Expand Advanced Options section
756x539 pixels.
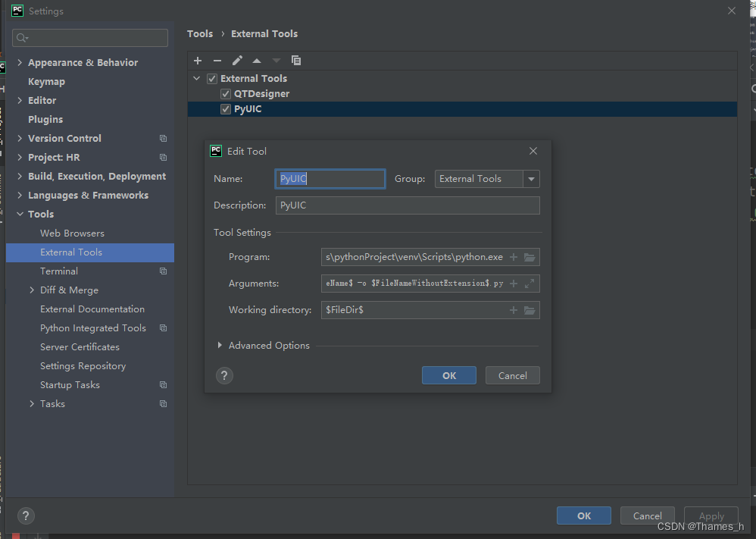220,346
